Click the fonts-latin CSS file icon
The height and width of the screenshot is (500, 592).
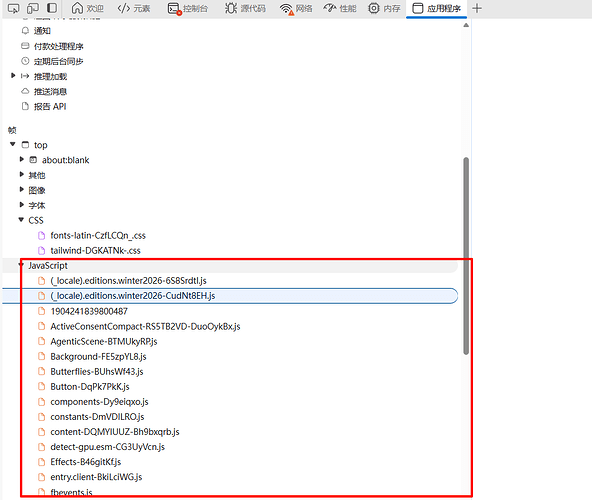coord(42,235)
